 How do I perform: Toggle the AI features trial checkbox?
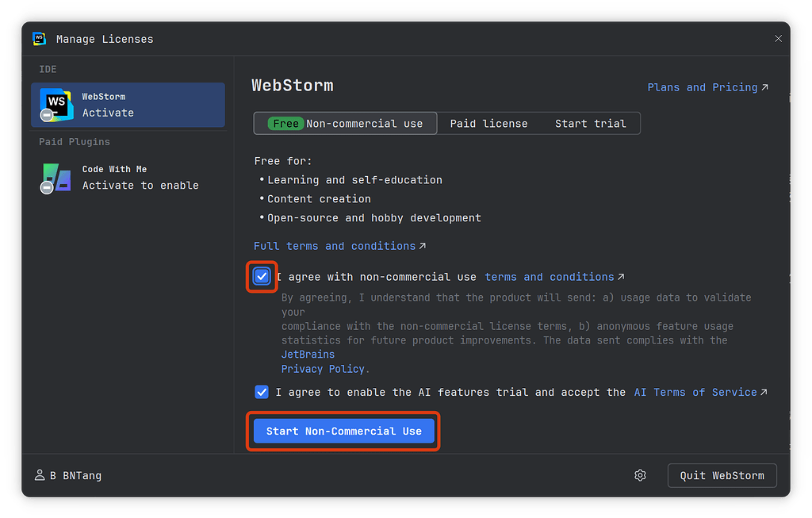[262, 392]
